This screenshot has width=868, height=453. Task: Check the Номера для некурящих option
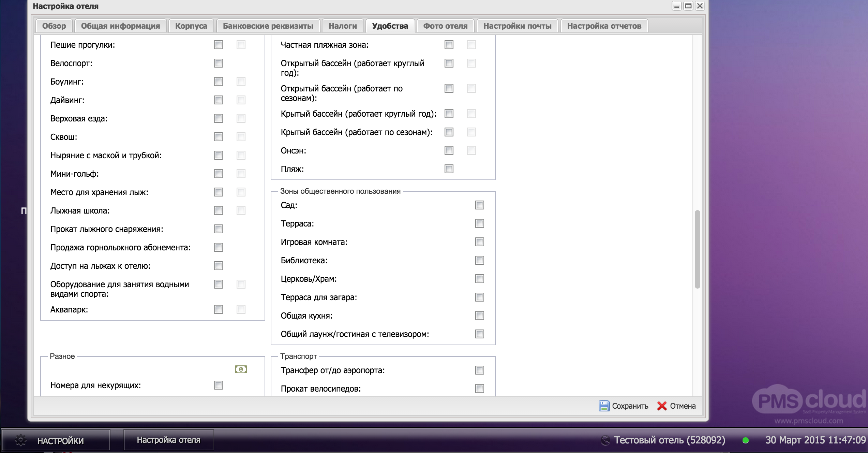218,385
